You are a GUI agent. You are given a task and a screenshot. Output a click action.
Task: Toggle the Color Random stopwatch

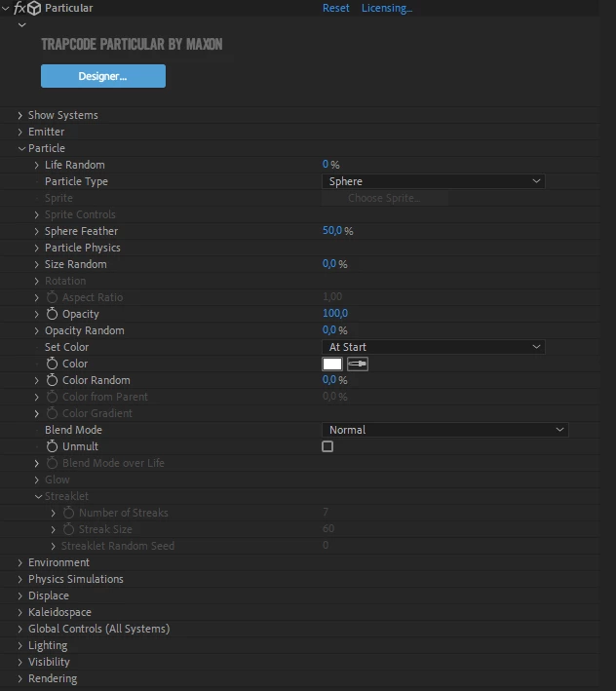(x=52, y=380)
